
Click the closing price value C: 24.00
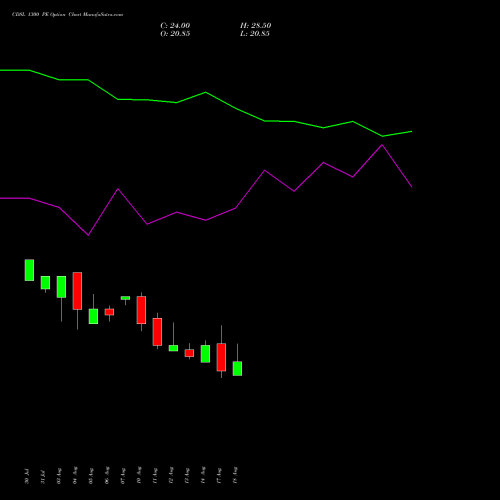click(x=175, y=26)
